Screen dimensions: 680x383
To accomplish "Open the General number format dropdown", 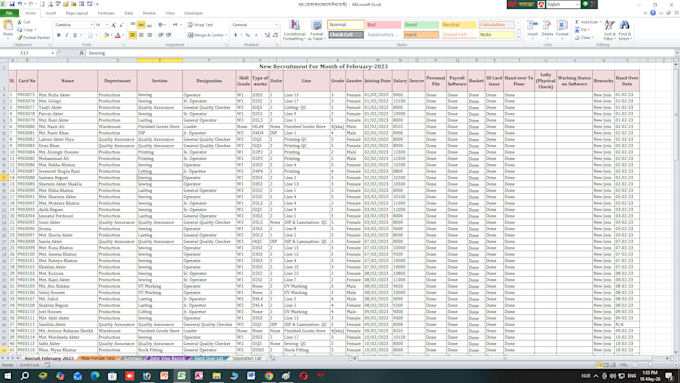I will [x=277, y=25].
